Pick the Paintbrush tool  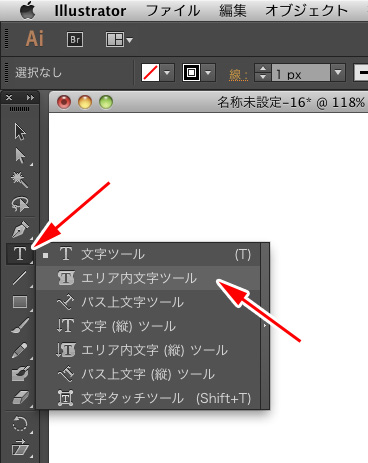[x=20, y=326]
